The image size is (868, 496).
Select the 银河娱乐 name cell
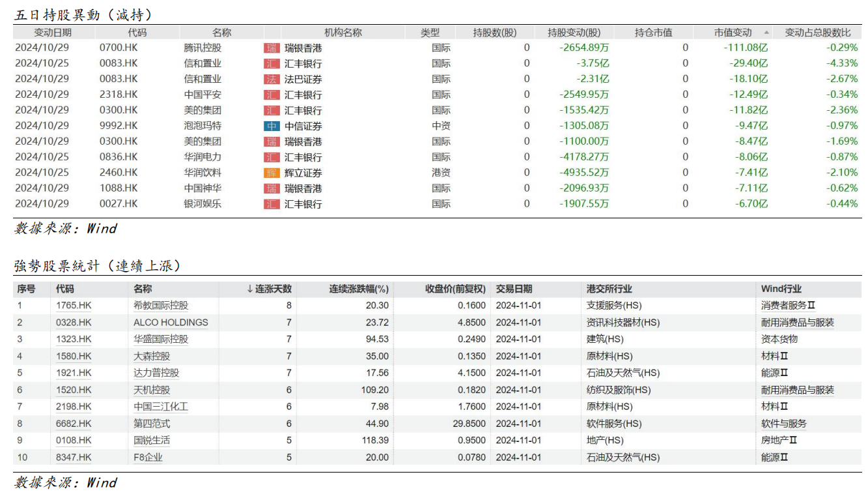(203, 204)
